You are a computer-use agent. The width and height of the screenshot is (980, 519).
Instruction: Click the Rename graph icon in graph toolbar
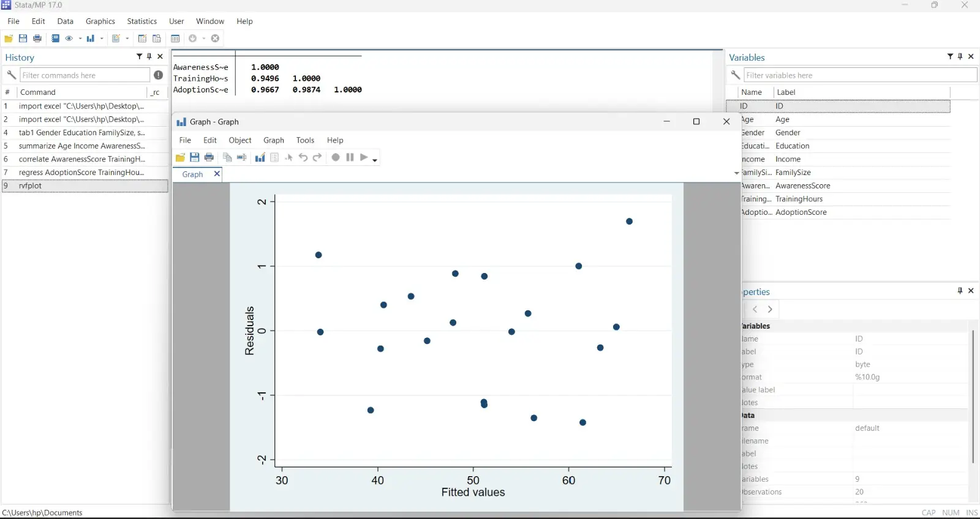242,158
